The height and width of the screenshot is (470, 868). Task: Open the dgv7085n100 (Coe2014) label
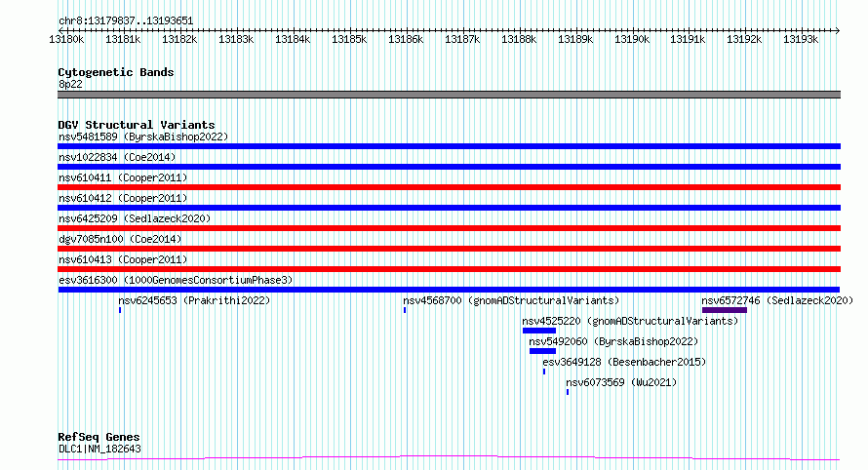click(120, 239)
